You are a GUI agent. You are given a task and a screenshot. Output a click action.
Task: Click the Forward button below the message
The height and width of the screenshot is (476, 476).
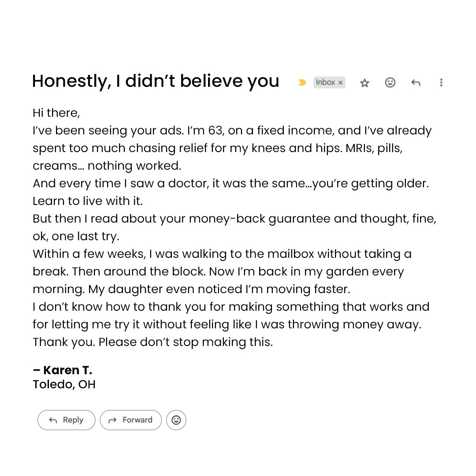point(131,420)
